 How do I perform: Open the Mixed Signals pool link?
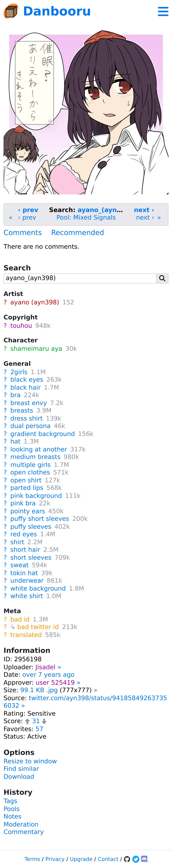[x=86, y=218]
